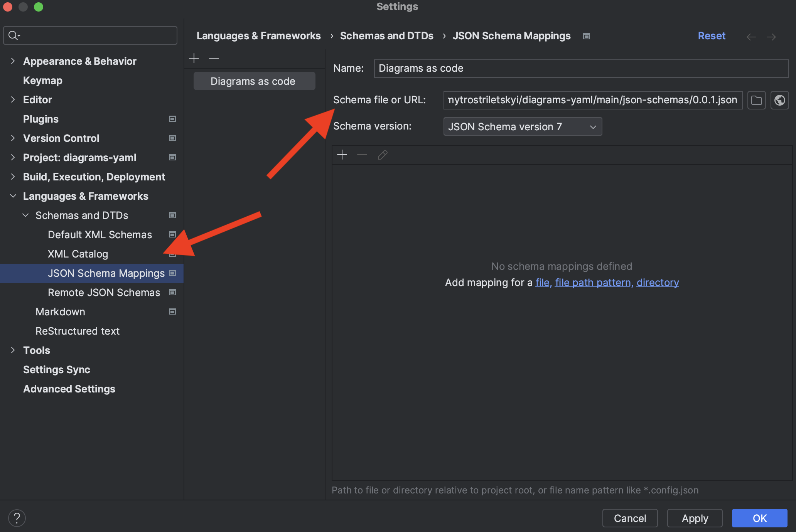This screenshot has height=532, width=796.
Task: Remove the selected schema entry
Action: coord(214,58)
